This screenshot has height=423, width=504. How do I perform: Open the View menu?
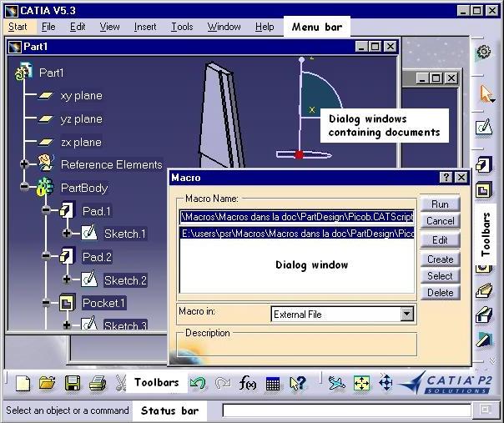coord(109,27)
